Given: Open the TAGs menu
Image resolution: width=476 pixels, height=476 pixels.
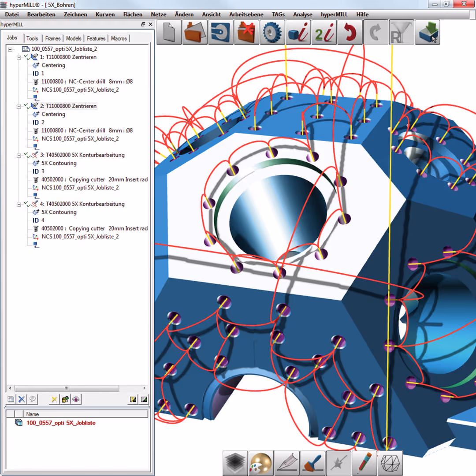Looking at the screenshot, I should (x=278, y=14).
